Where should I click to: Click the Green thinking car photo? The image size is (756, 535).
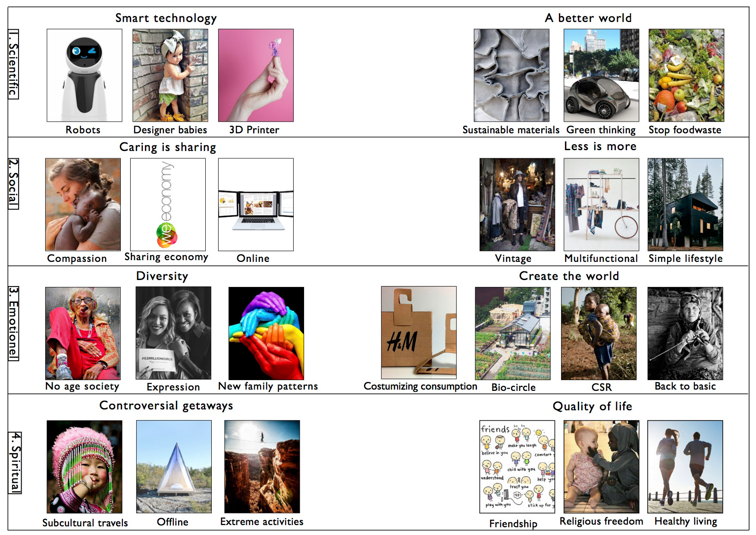click(602, 76)
